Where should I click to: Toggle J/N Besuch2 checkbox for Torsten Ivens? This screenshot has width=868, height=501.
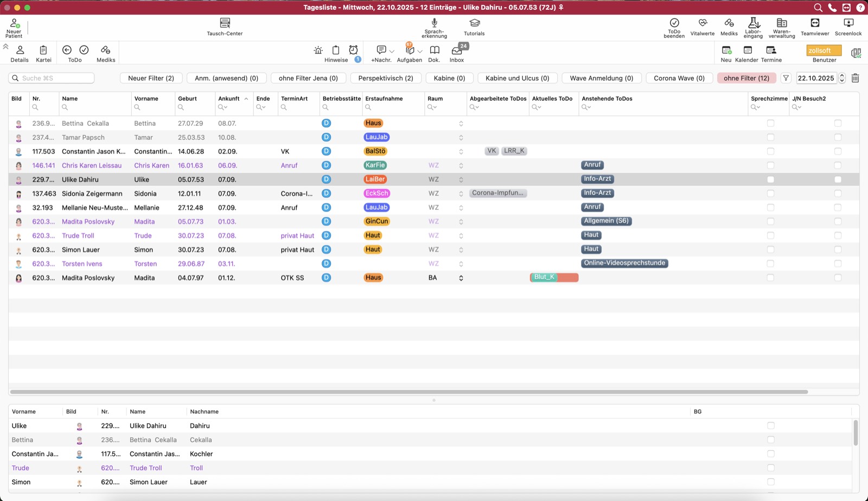click(838, 264)
